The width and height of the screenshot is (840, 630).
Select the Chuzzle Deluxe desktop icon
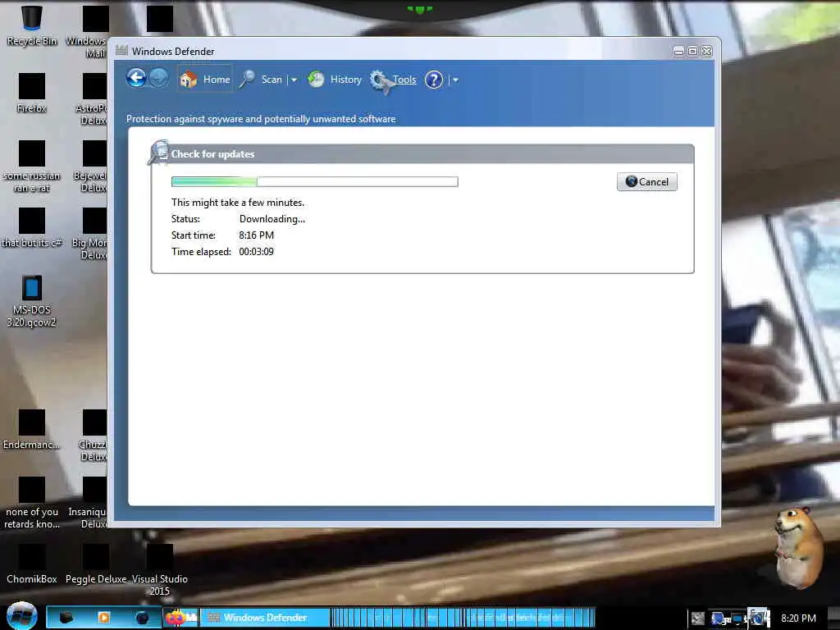[x=94, y=436]
